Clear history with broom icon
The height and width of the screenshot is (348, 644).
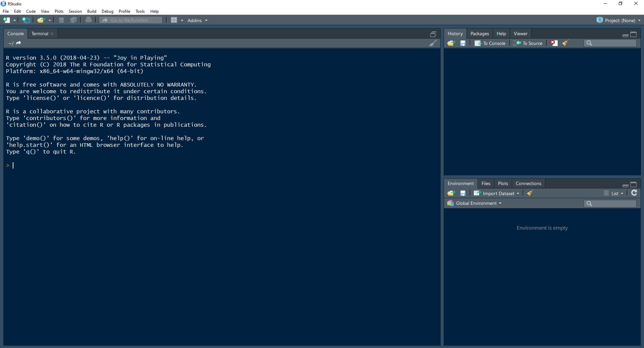565,43
